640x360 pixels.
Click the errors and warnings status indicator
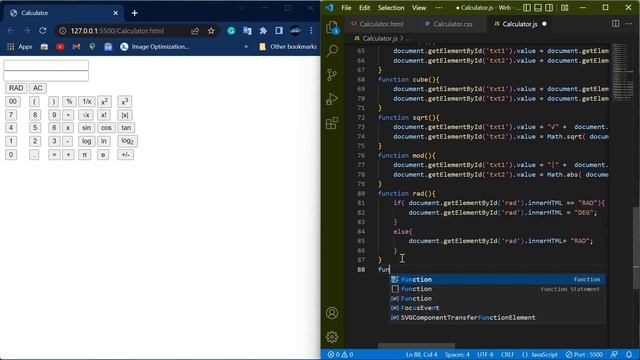tap(340, 354)
